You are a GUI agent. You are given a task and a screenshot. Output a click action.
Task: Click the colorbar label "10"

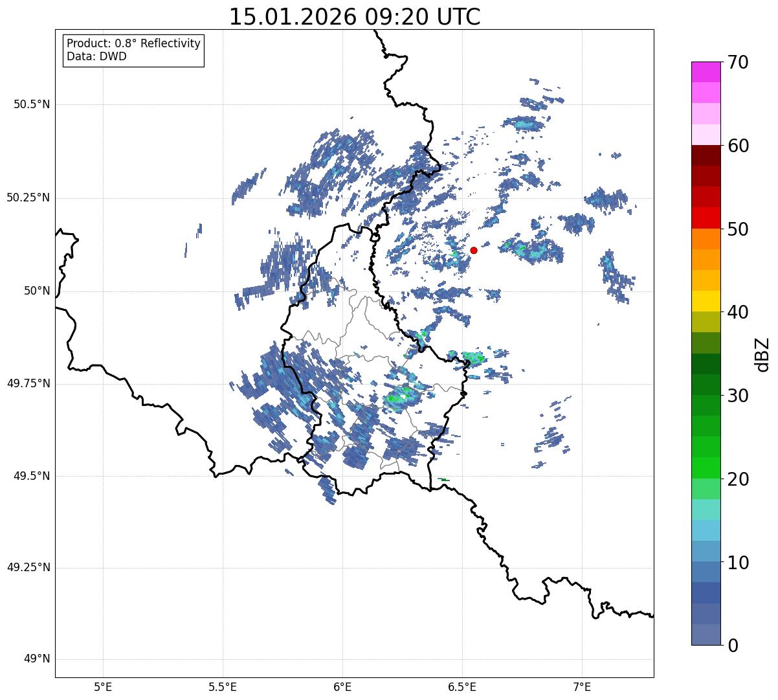[738, 562]
